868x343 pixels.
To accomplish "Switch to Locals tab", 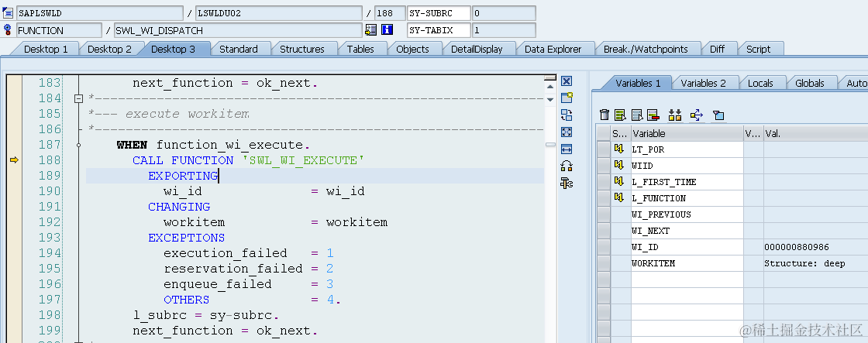I will (760, 83).
